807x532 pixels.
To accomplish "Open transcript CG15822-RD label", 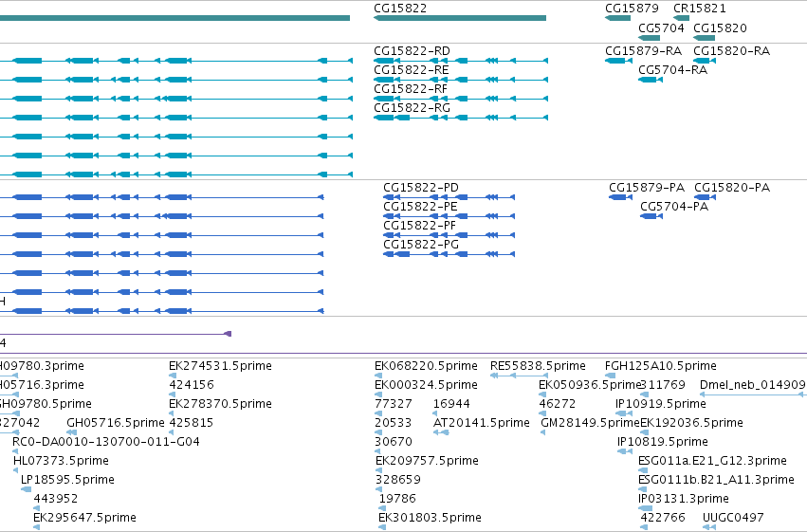I will pyautogui.click(x=412, y=51).
